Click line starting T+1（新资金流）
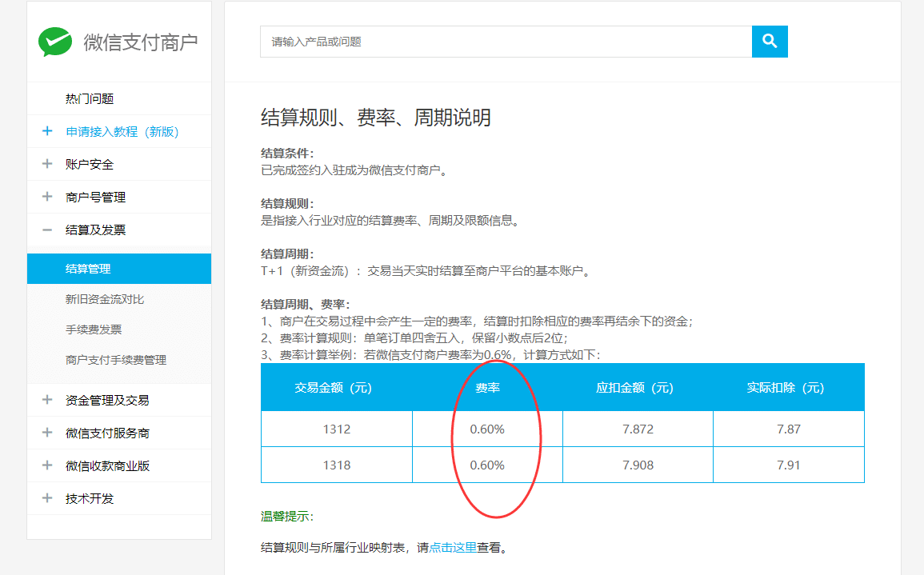Viewport: 924px width, 575px height. point(426,271)
